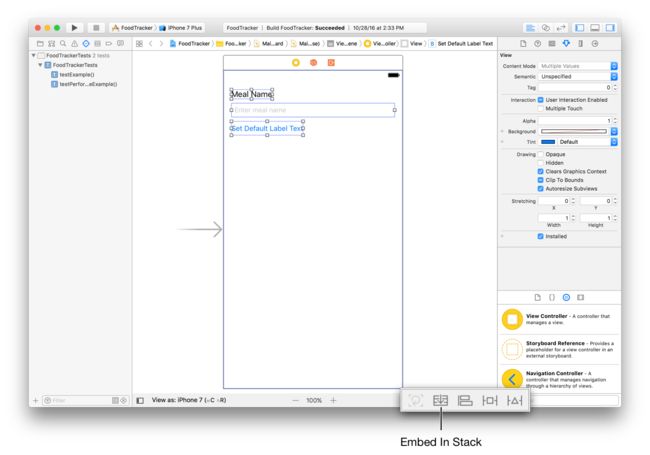The height and width of the screenshot is (455, 650).
Task: Open the Tint color dropdown arrow
Action: coord(614,142)
